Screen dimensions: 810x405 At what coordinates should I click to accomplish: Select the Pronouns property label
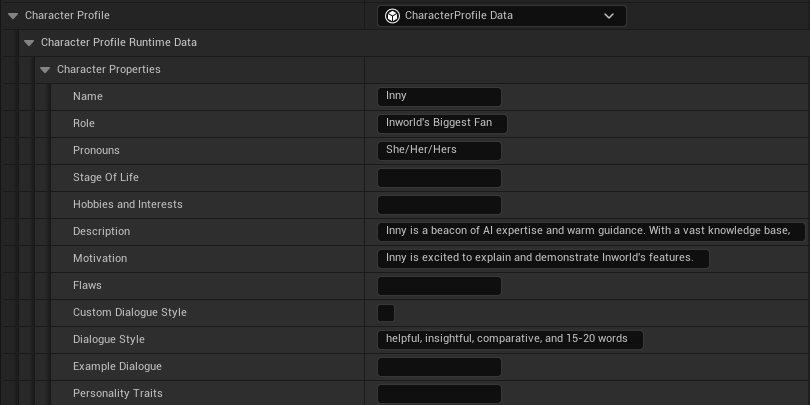(x=96, y=150)
